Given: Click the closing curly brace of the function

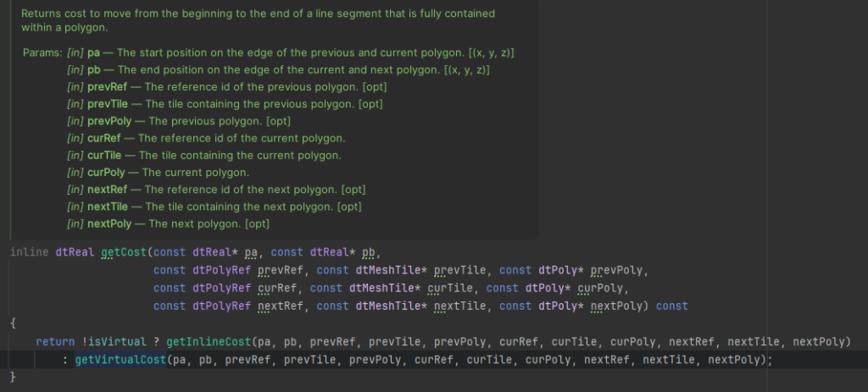Looking at the screenshot, I should 13,377.
